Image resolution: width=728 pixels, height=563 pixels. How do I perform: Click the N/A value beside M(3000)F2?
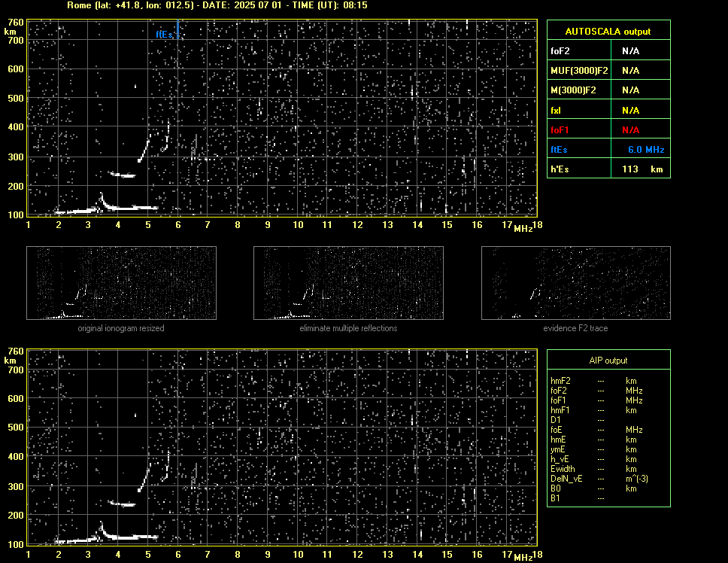point(630,90)
